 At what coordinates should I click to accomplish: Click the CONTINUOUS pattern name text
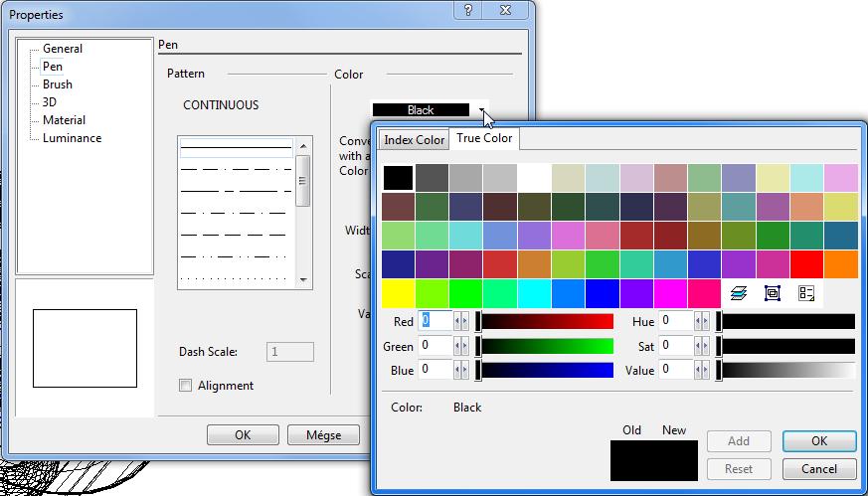221,105
